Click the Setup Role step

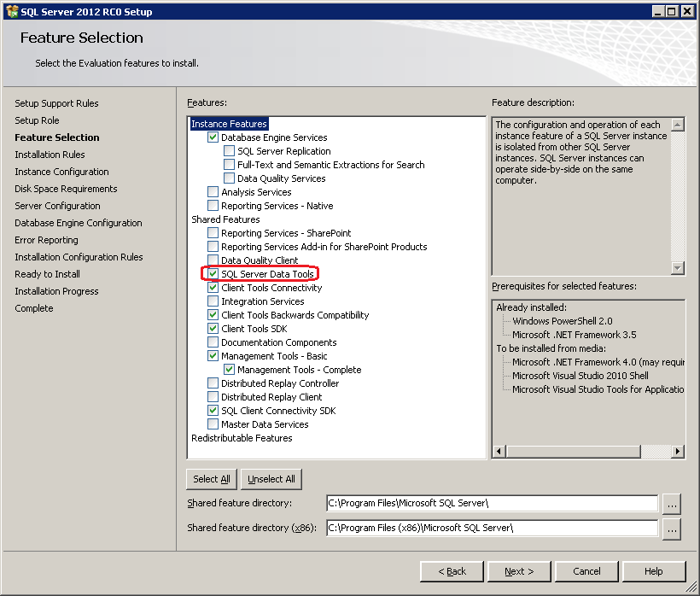point(37,120)
